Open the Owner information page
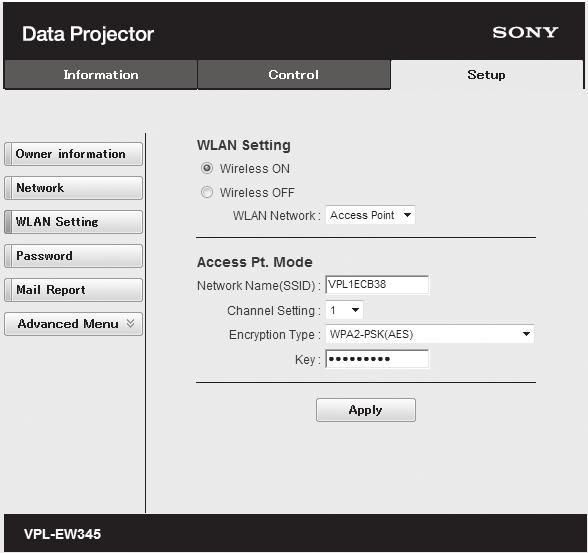Screen dimensions: 588x553 pyautogui.click(x=74, y=154)
